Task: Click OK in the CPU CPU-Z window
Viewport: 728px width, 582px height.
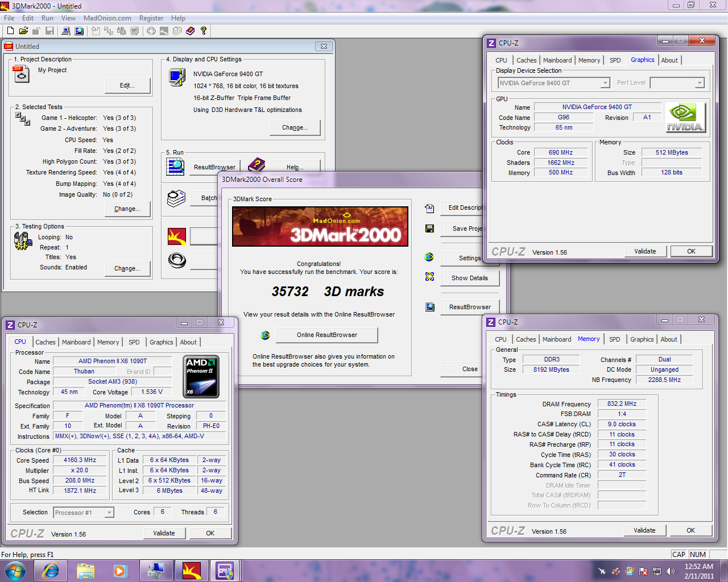Action: tap(210, 533)
